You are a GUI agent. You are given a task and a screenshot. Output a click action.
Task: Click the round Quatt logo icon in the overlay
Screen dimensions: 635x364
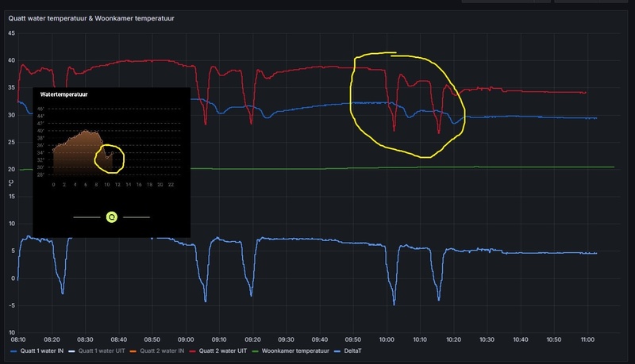pos(112,217)
